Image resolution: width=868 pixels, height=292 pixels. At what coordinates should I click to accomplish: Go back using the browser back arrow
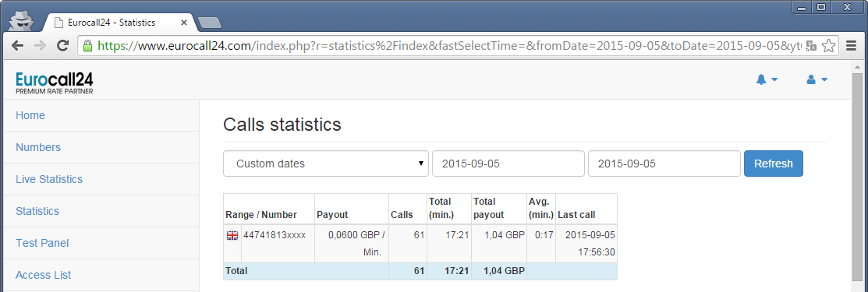click(18, 45)
